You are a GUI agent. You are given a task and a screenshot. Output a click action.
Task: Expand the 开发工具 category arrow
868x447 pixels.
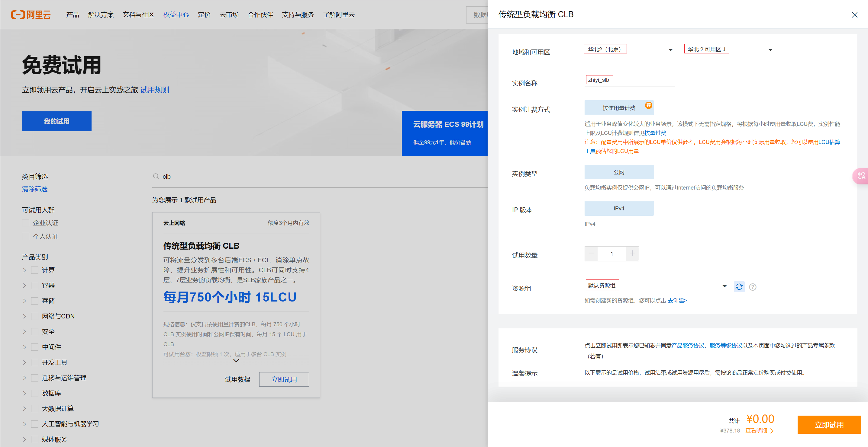[24, 362]
